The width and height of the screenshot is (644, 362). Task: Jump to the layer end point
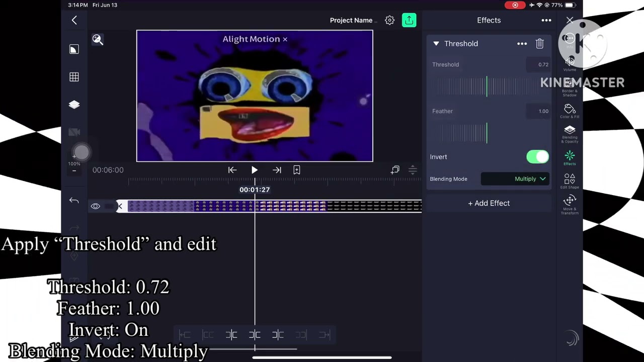(x=277, y=170)
